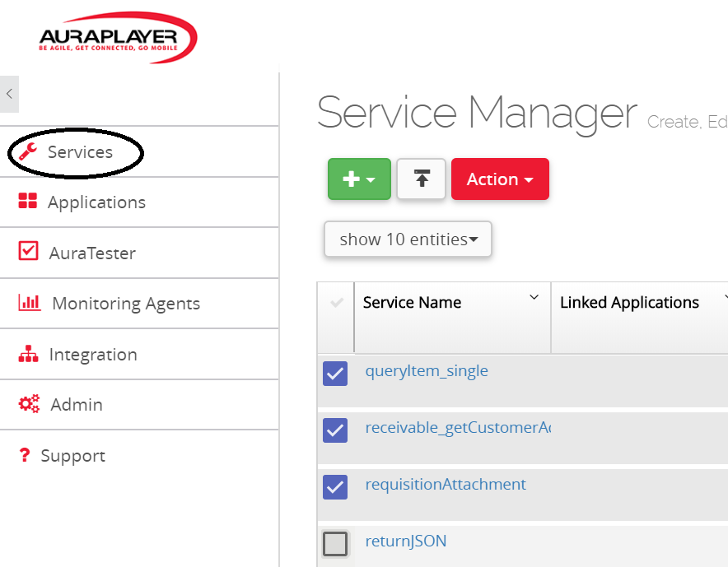The image size is (728, 567).
Task: Open the Integration section
Action: pos(93,355)
